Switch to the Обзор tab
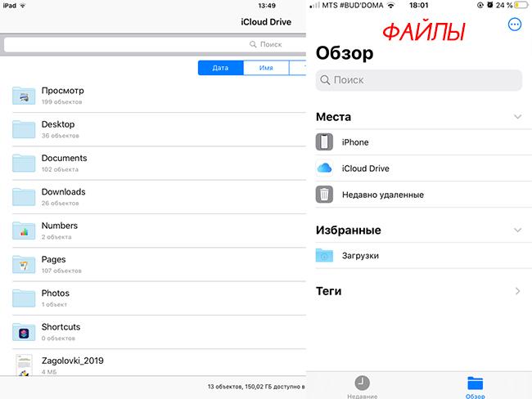Screen dimensions: 532x399 click(475, 387)
